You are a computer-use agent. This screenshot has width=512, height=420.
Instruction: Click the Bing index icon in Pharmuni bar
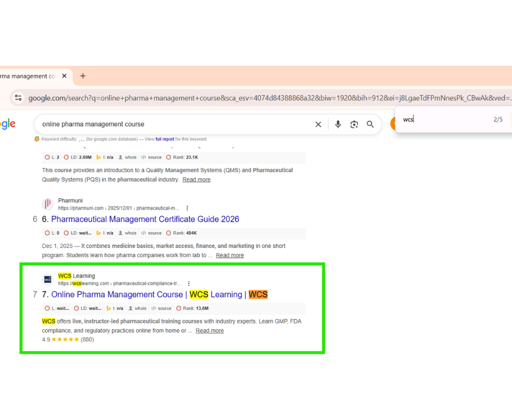98,233
